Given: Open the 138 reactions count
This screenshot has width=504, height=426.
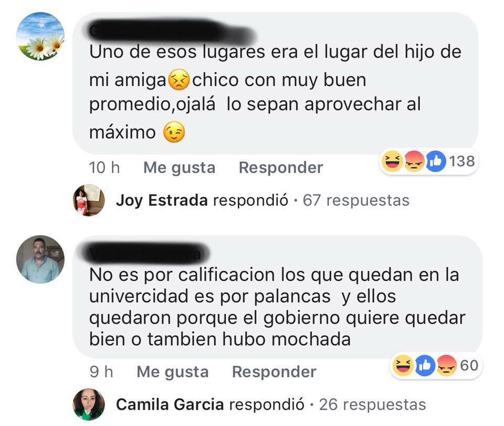Looking at the screenshot, I should [x=462, y=161].
